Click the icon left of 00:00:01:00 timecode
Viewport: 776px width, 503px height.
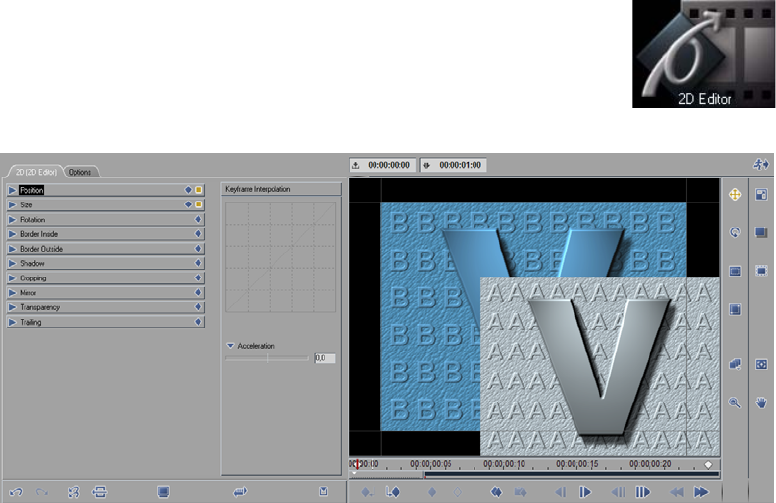tap(427, 165)
